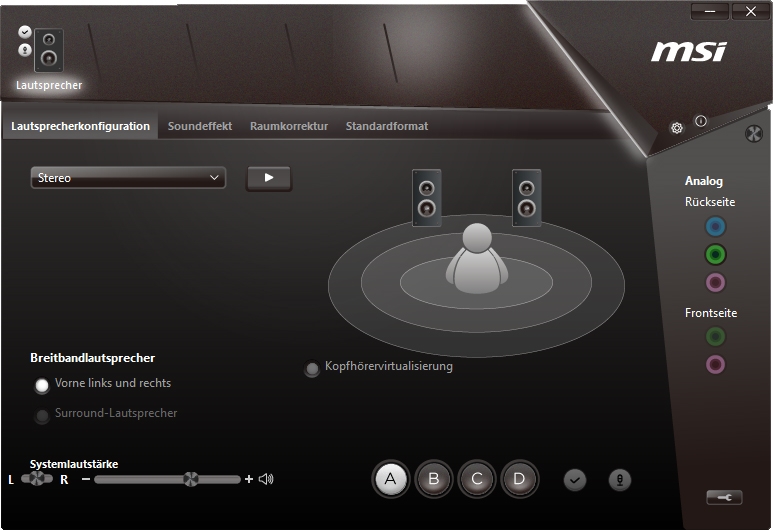Select preset D
Viewport: 773px width, 530px height.
tap(520, 479)
